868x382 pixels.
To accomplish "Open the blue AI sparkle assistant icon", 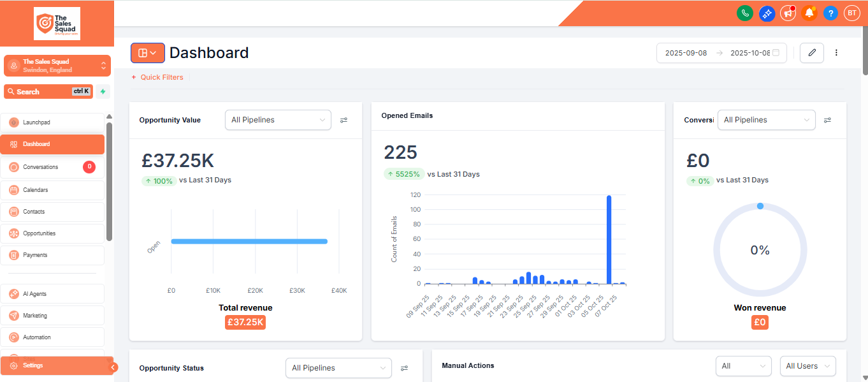I will click(x=767, y=13).
